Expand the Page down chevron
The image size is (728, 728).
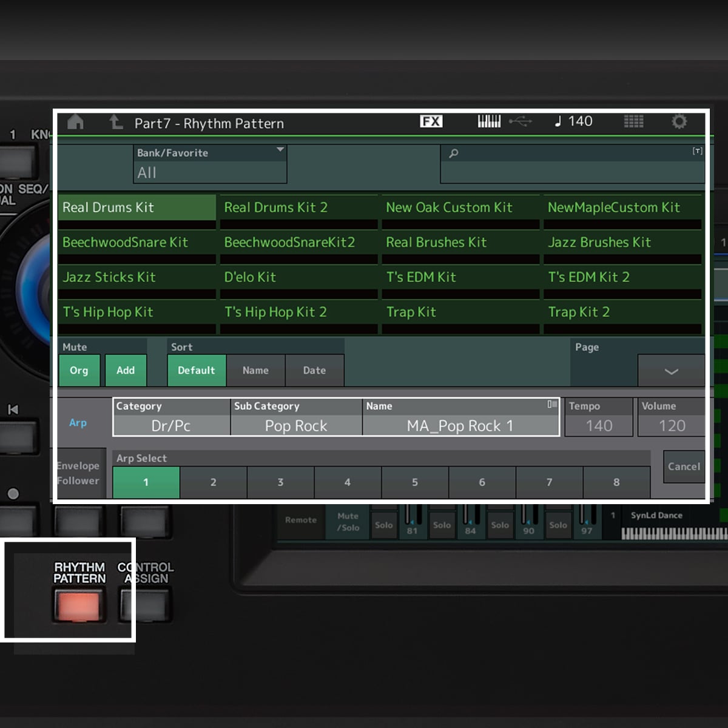pyautogui.click(x=671, y=371)
